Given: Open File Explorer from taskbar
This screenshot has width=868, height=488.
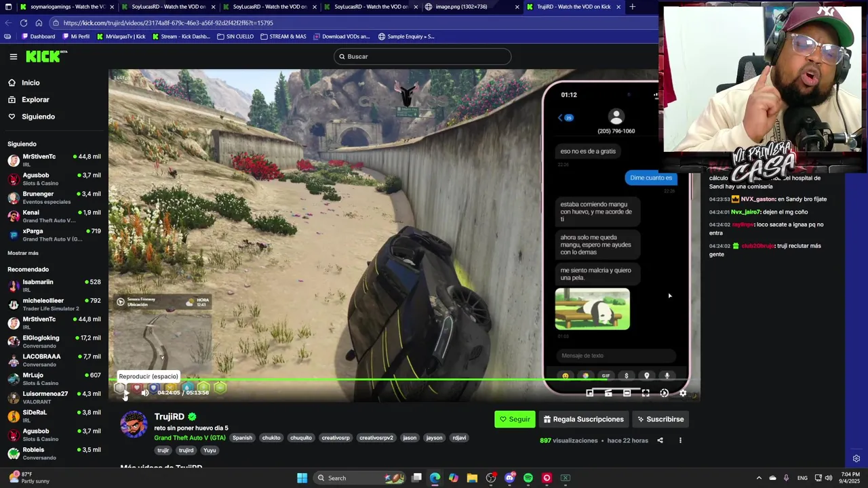Looking at the screenshot, I should (x=472, y=478).
